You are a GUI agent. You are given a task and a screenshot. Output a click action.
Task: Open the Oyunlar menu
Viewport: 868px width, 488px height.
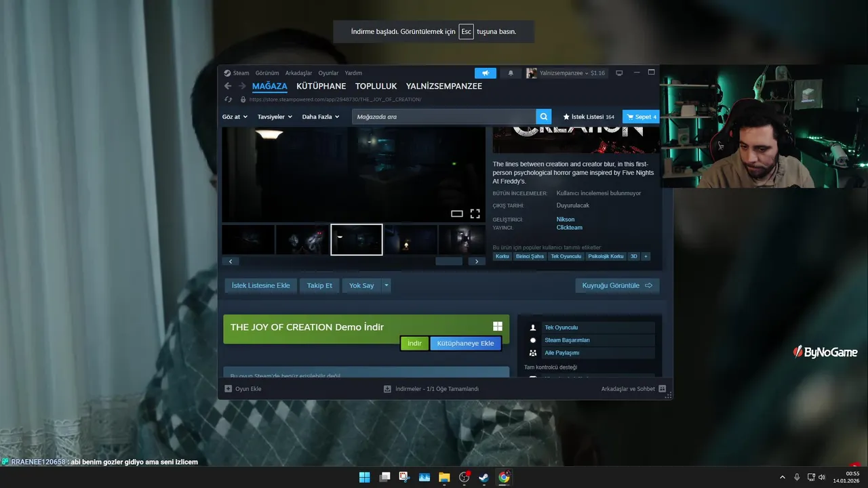(328, 73)
